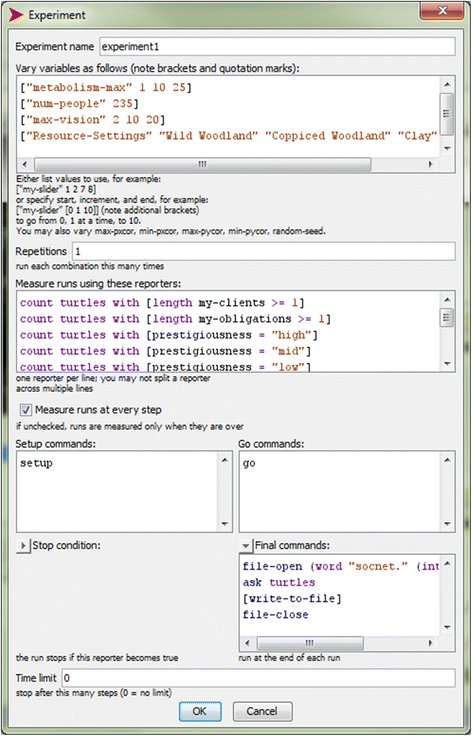472x736 pixels.
Task: Click reporter line with my-clients >= 1
Action: click(162, 303)
